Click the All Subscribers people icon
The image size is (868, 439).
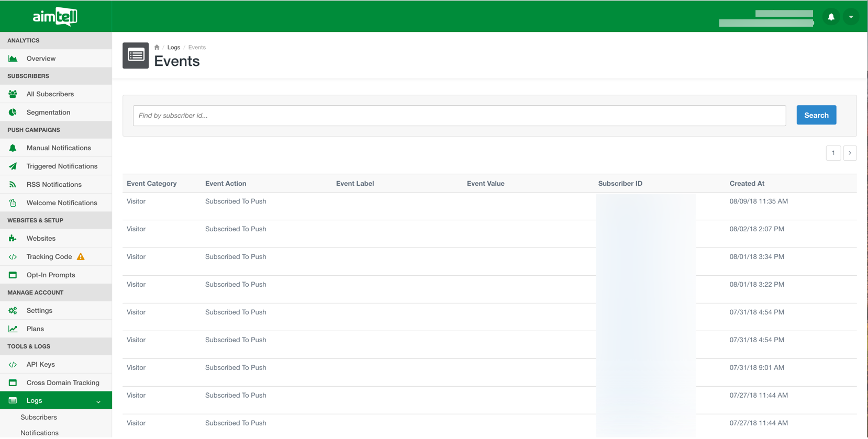(x=13, y=94)
